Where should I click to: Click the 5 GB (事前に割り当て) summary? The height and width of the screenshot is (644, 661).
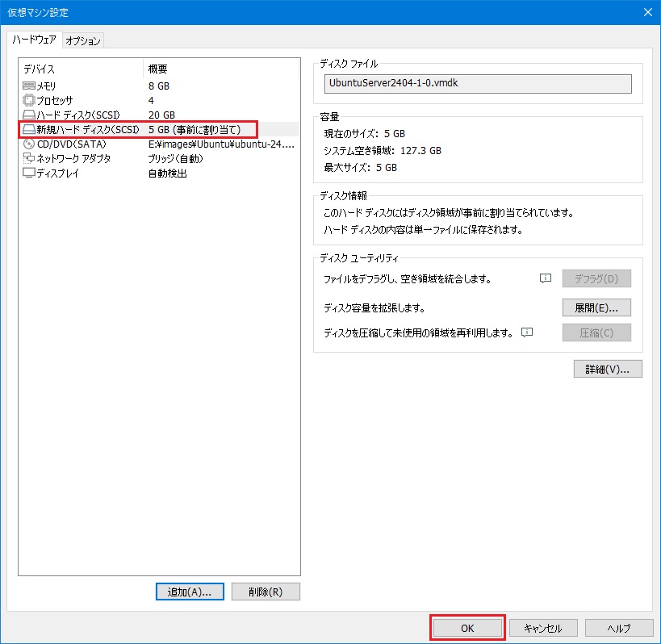point(195,129)
